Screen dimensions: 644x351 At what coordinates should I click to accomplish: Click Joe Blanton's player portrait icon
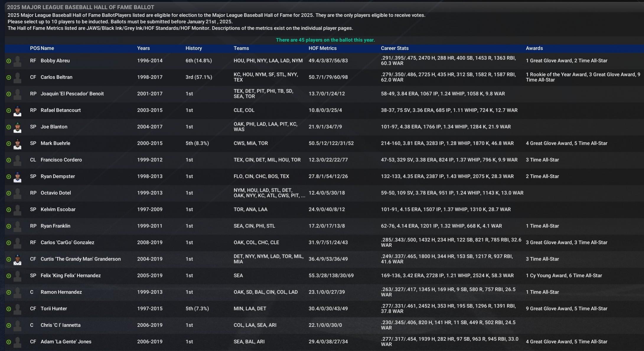click(17, 127)
